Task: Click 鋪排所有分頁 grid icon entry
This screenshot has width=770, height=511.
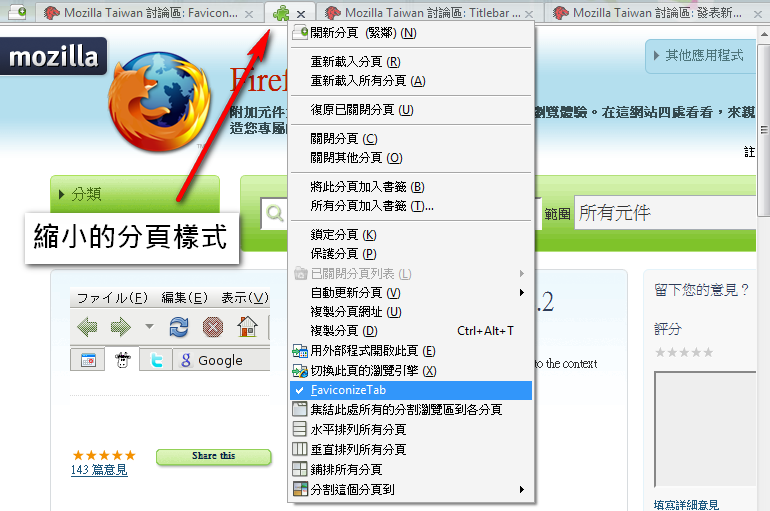Action: (411, 469)
